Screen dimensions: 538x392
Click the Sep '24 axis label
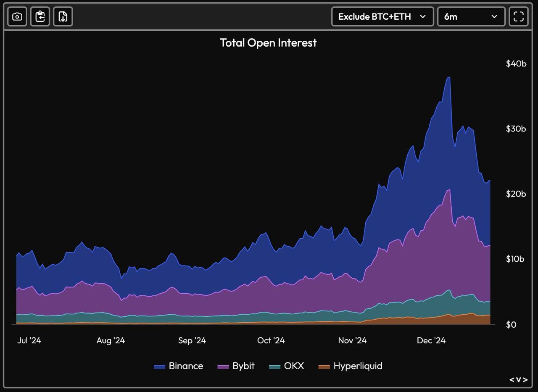tap(192, 340)
